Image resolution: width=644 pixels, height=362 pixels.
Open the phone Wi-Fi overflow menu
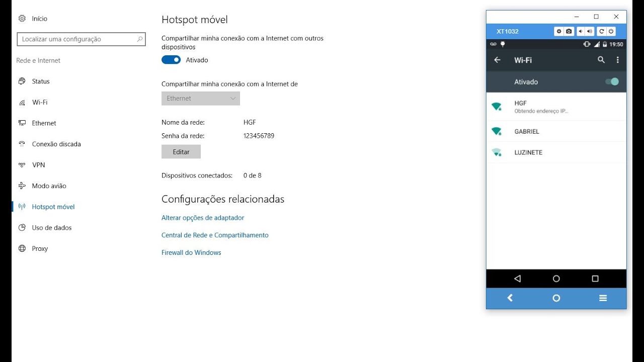(x=618, y=60)
